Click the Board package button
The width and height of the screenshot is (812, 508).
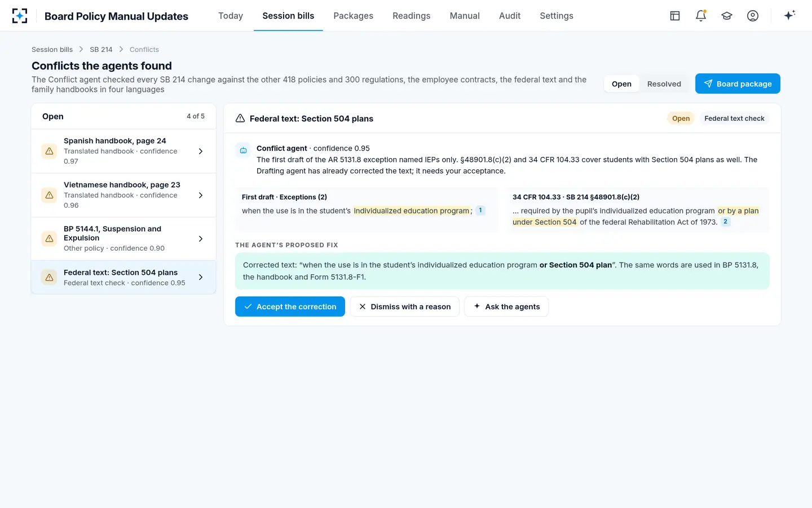click(738, 84)
